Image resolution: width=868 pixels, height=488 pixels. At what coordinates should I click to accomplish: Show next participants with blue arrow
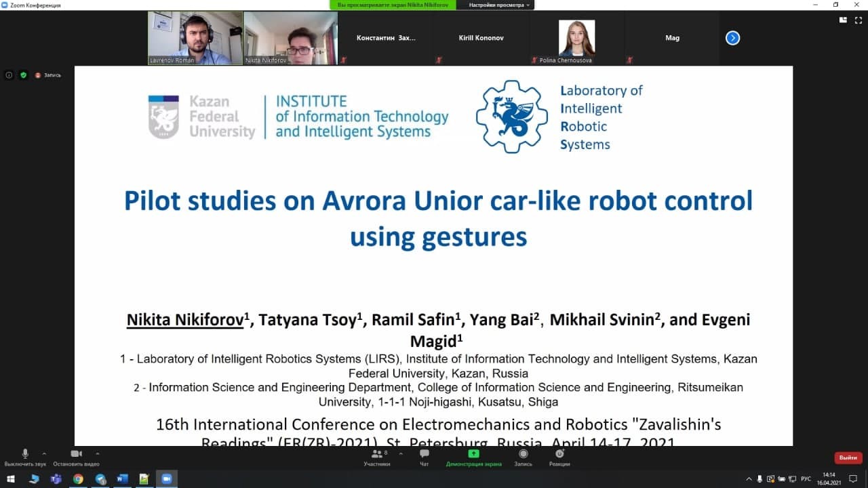click(732, 38)
